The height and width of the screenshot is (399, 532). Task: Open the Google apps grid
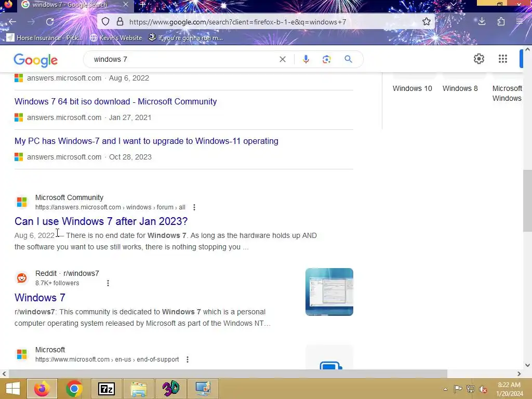[503, 59]
